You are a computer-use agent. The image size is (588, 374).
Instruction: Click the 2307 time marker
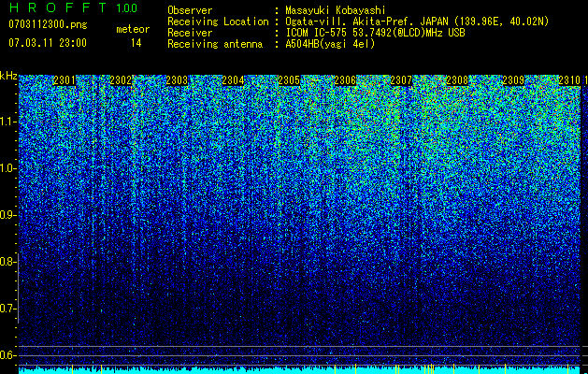click(x=401, y=80)
